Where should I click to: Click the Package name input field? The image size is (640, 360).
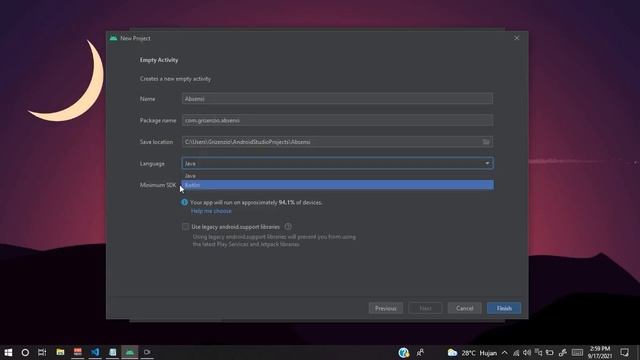pyautogui.click(x=337, y=120)
